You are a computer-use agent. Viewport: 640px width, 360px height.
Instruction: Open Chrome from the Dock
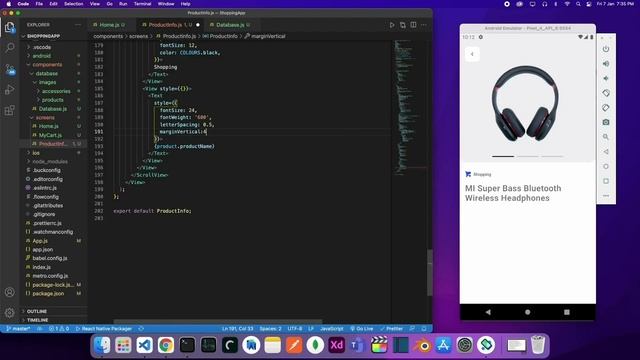click(x=166, y=345)
